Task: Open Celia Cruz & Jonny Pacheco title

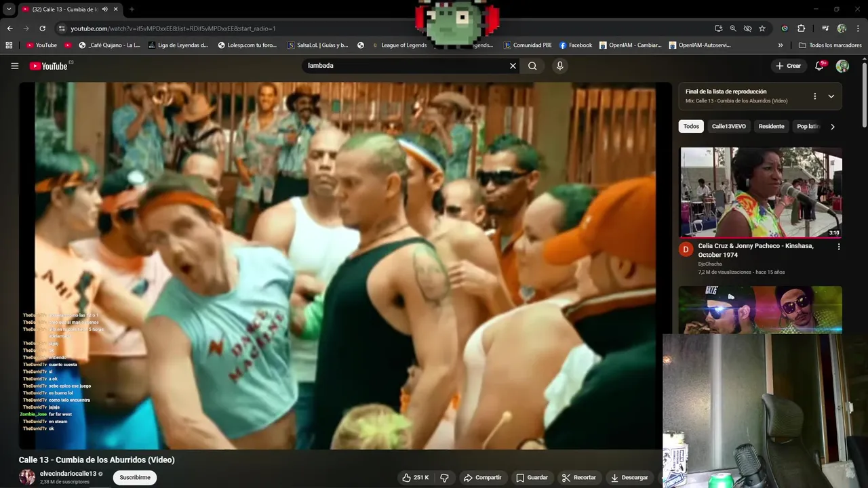Action: coord(756,250)
